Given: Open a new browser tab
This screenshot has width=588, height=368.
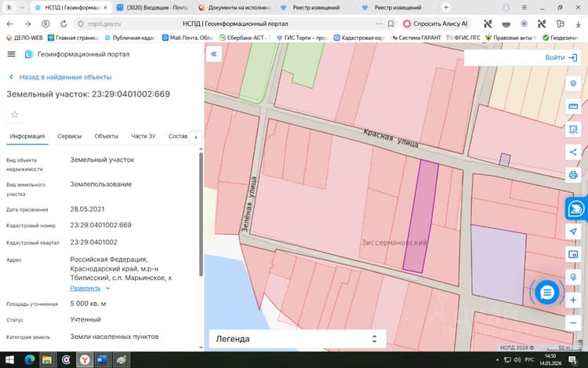Looking at the screenshot, I should pos(446,7).
